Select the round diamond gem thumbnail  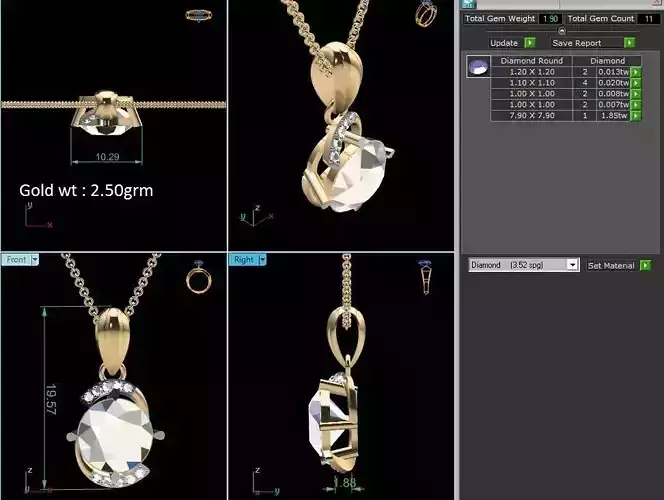(x=479, y=66)
